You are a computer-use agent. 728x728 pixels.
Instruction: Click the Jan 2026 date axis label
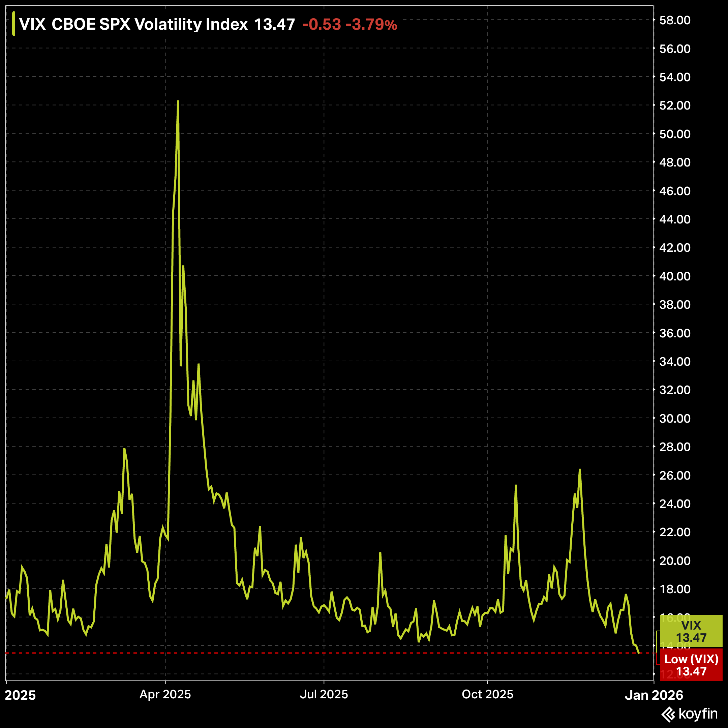pos(654,695)
